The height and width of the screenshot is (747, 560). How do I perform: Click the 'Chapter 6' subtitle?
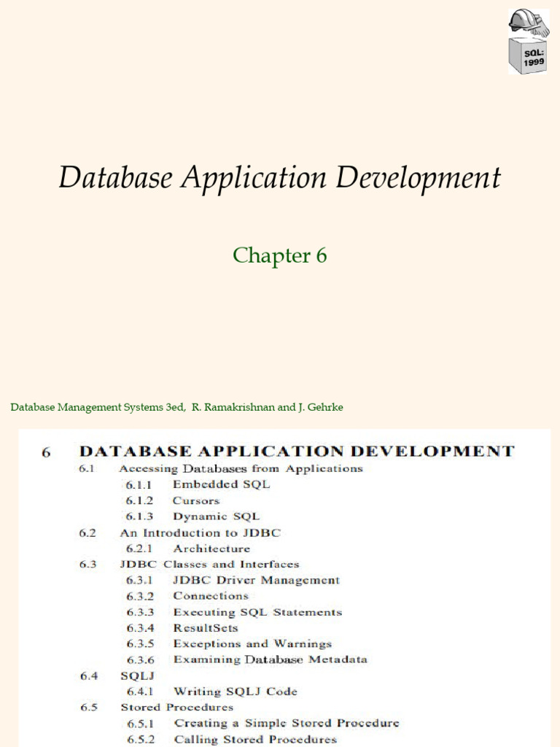(279, 255)
